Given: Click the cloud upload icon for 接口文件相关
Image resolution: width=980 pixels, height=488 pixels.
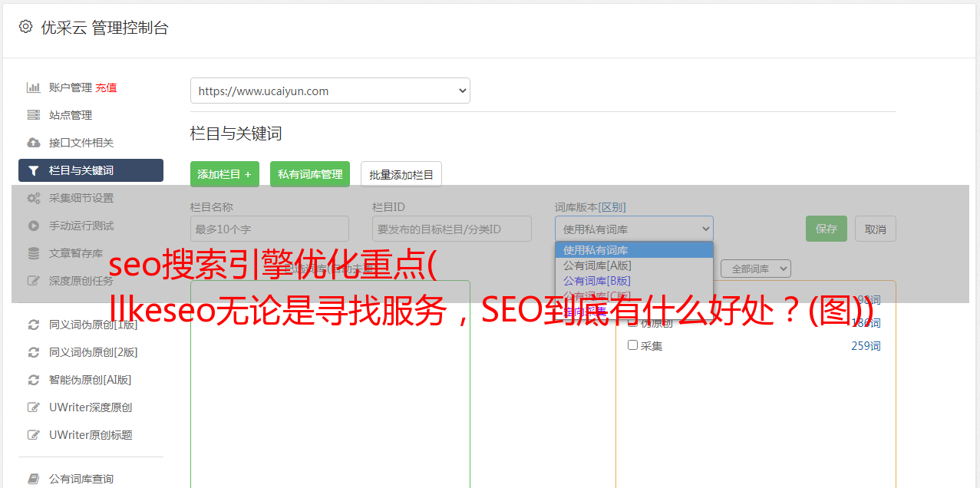Looking at the screenshot, I should click(34, 143).
